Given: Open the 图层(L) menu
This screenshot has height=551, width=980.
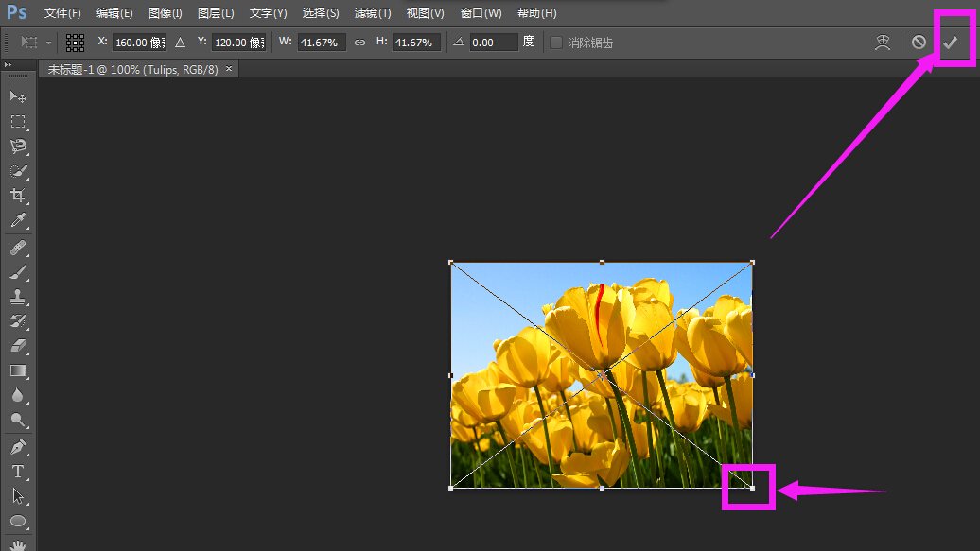Looking at the screenshot, I should point(216,13).
